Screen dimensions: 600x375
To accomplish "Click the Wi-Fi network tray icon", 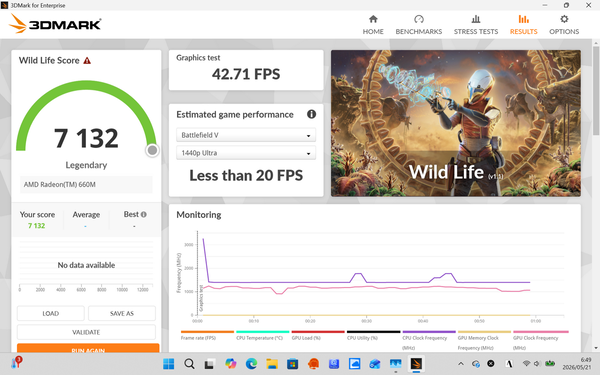I will point(527,364).
